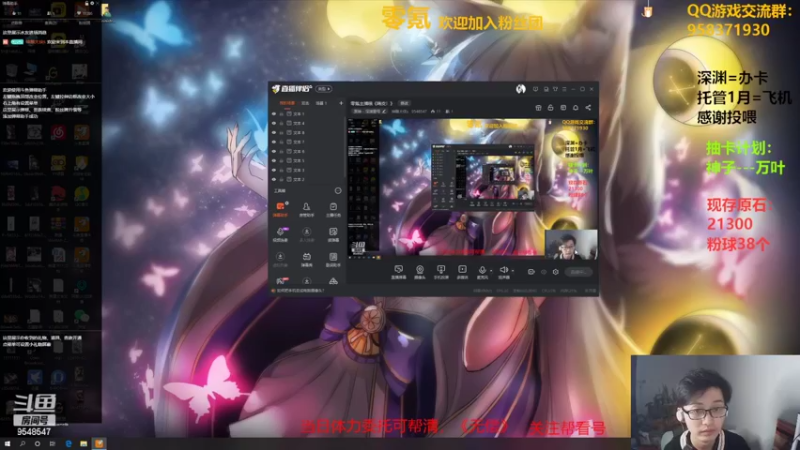Add a new scene with the plus icon
800x450 pixels.
click(341, 103)
